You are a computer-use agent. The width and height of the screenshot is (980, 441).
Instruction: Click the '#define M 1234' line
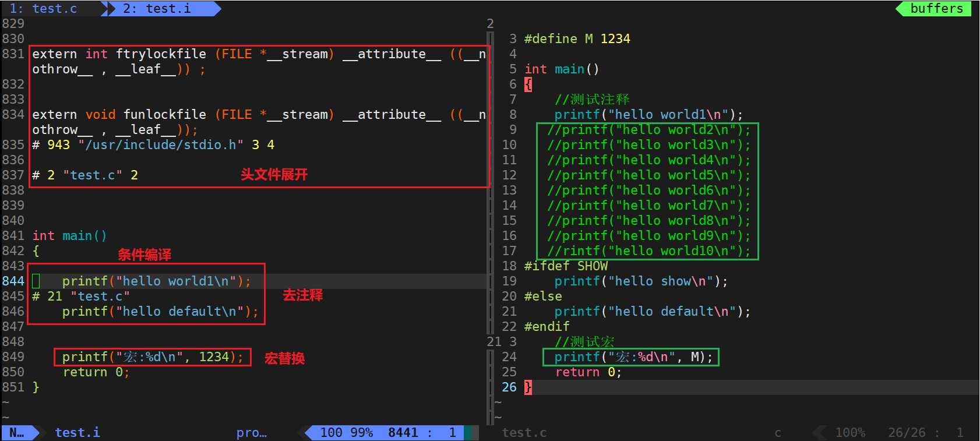click(x=577, y=39)
